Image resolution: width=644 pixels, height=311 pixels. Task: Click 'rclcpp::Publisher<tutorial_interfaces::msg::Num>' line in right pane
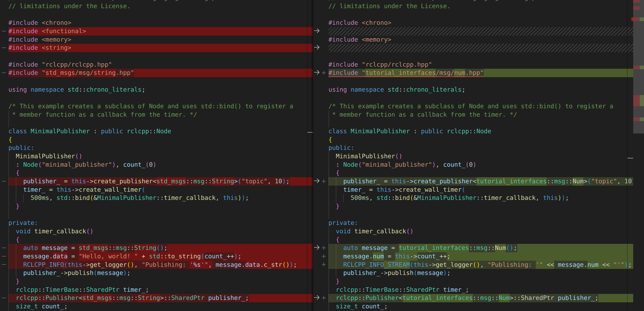tap(467, 298)
